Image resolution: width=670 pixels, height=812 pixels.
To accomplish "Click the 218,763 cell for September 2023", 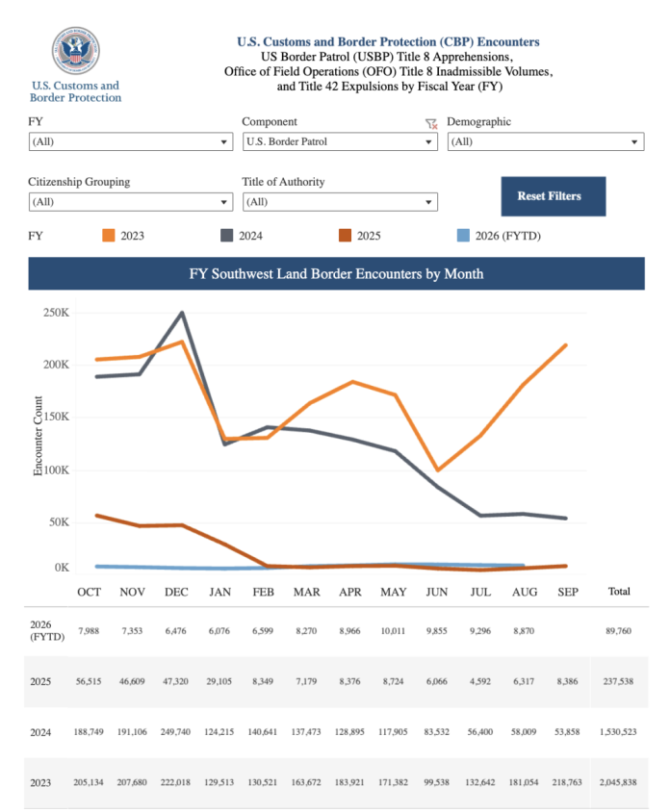I will pos(567,782).
